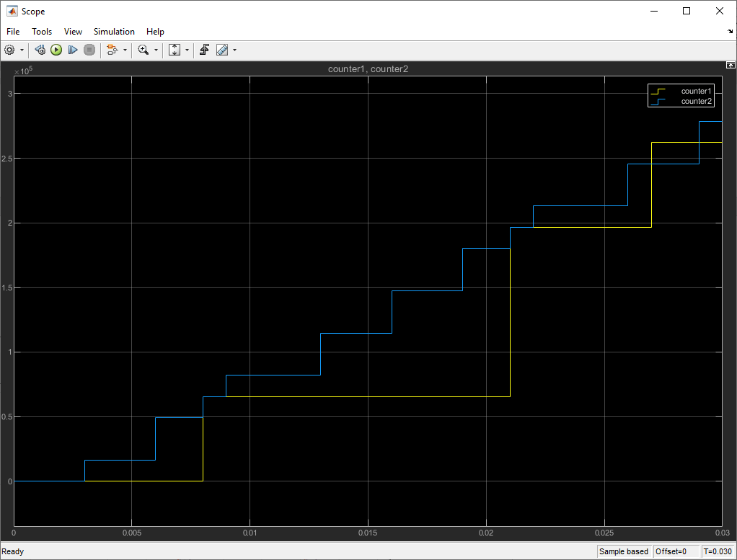Open the View menu

tap(73, 32)
